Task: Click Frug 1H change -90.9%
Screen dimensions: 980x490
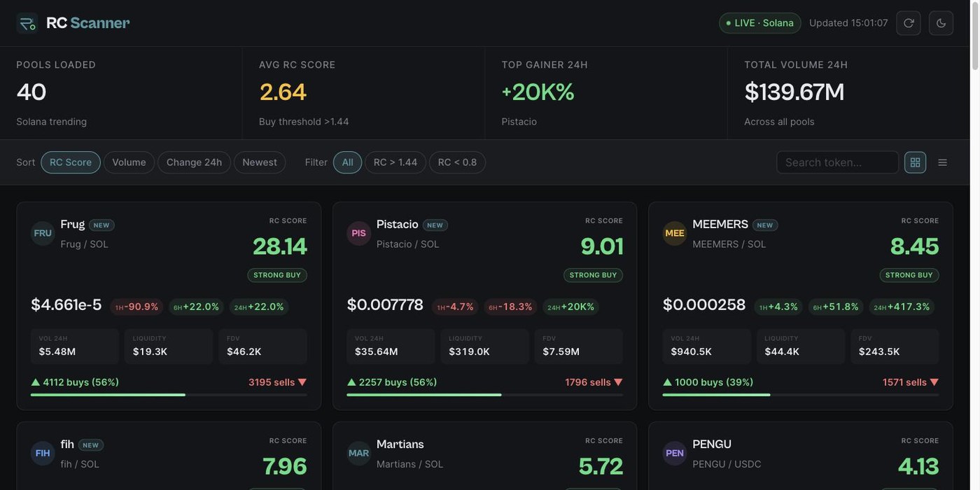Action: pyautogui.click(x=136, y=307)
